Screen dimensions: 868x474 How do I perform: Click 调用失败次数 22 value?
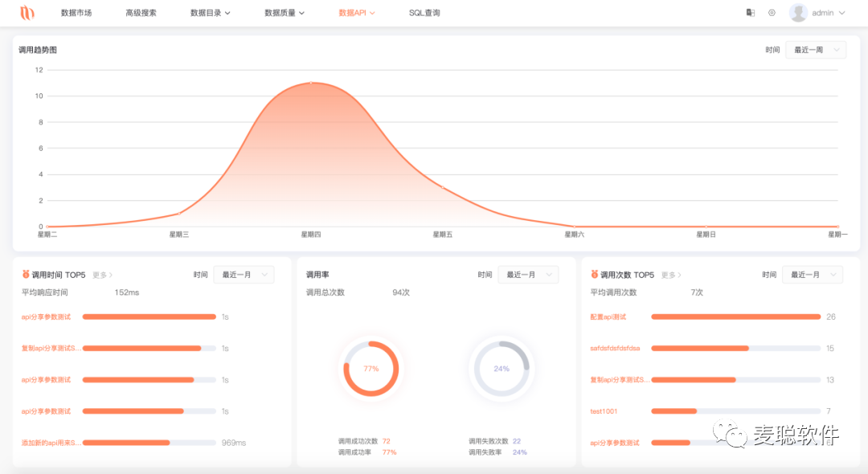517,441
